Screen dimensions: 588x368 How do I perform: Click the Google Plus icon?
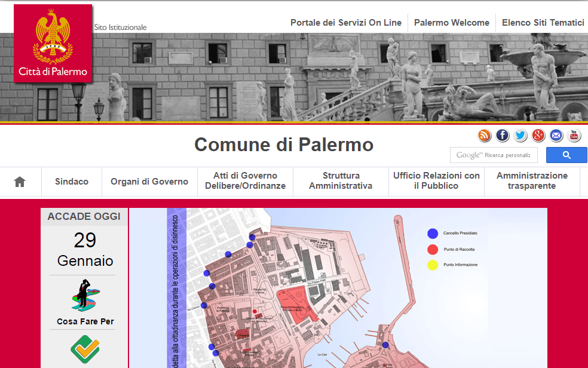click(538, 136)
